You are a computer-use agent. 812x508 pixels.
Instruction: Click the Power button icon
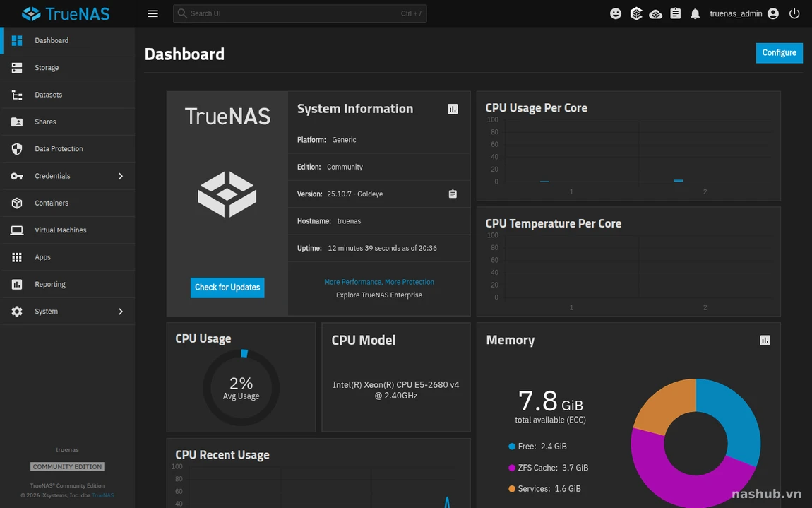794,13
